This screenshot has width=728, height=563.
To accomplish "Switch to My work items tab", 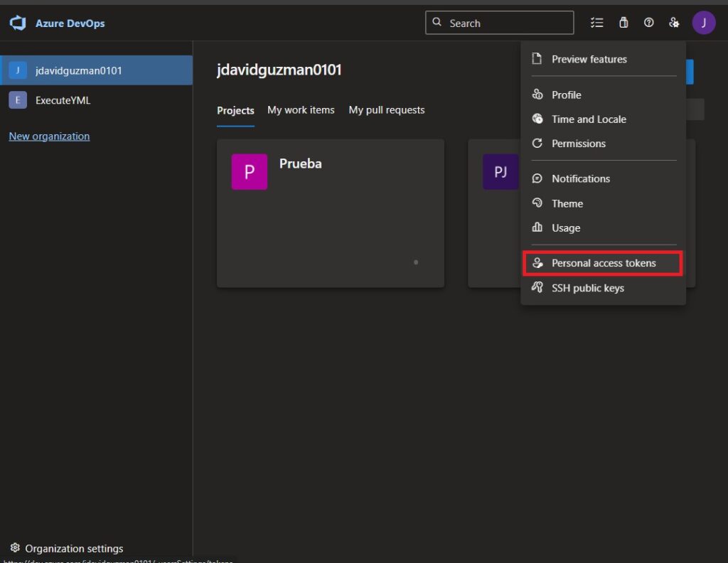I will pos(301,110).
